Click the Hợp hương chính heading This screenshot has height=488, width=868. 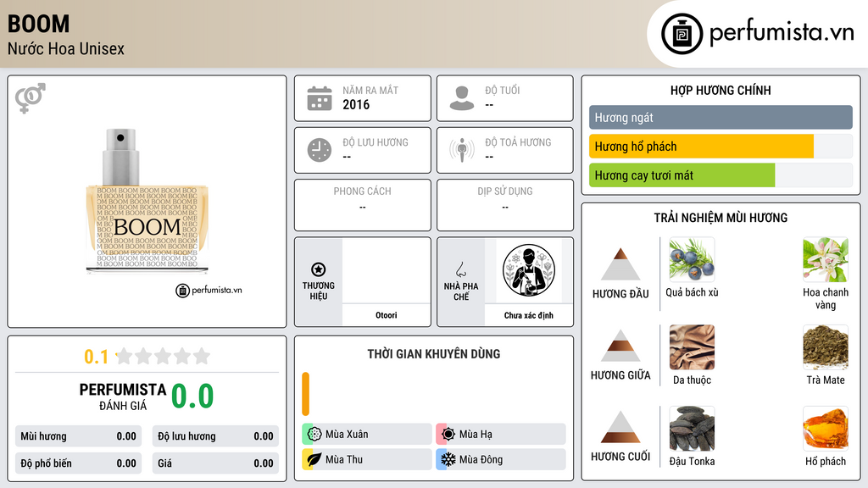click(721, 90)
